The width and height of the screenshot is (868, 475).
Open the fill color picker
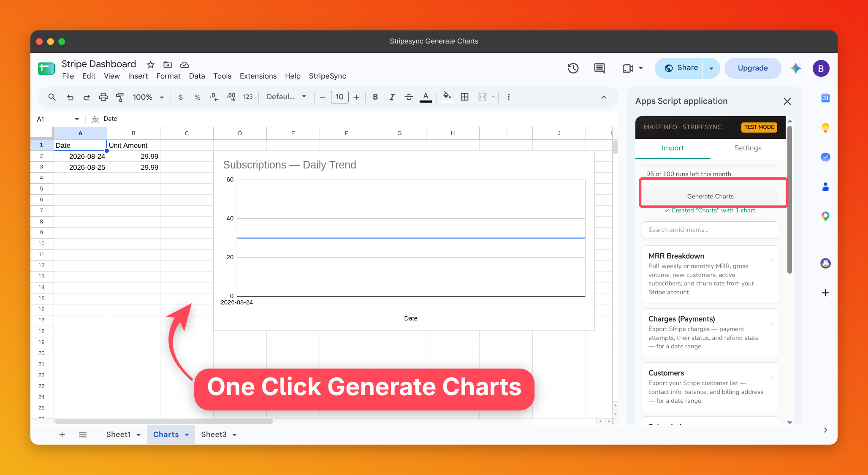pos(447,97)
